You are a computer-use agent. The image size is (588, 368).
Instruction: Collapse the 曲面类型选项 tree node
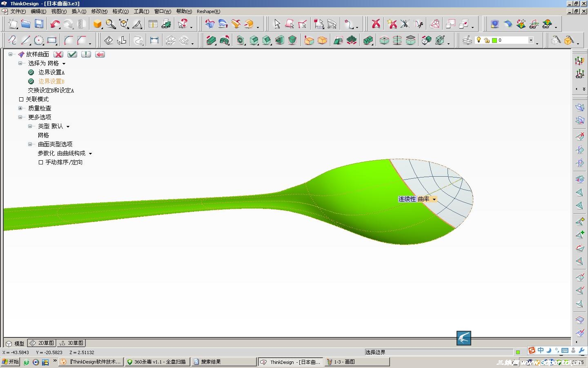tap(30, 144)
